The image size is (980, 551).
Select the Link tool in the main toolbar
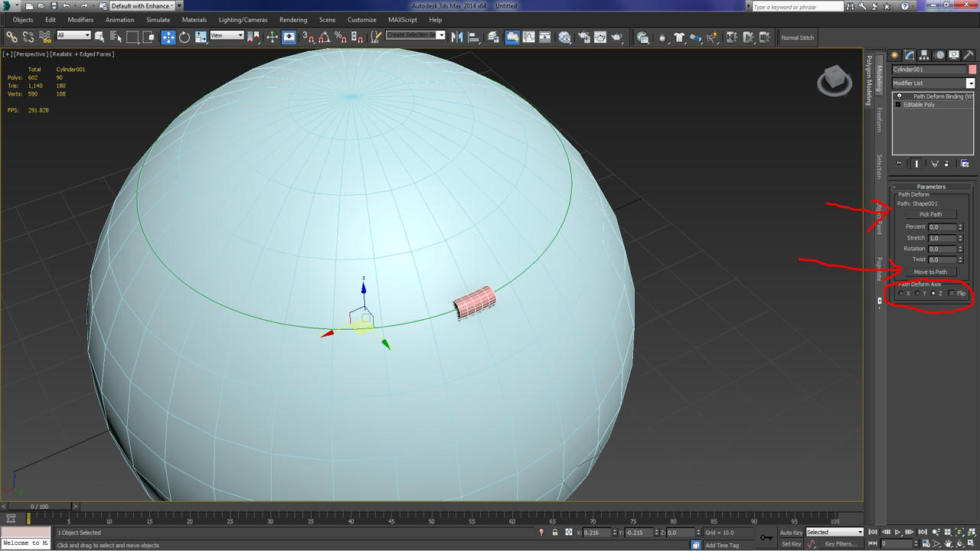point(11,37)
